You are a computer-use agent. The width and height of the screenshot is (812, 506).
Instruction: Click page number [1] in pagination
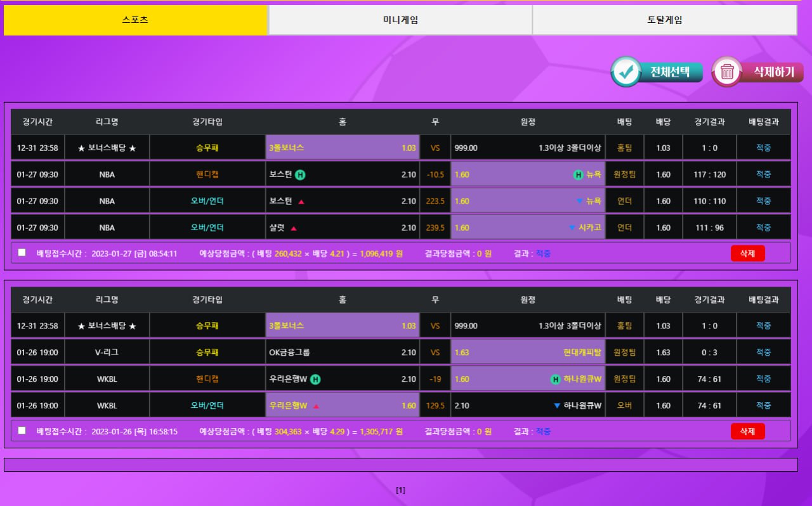tap(400, 490)
